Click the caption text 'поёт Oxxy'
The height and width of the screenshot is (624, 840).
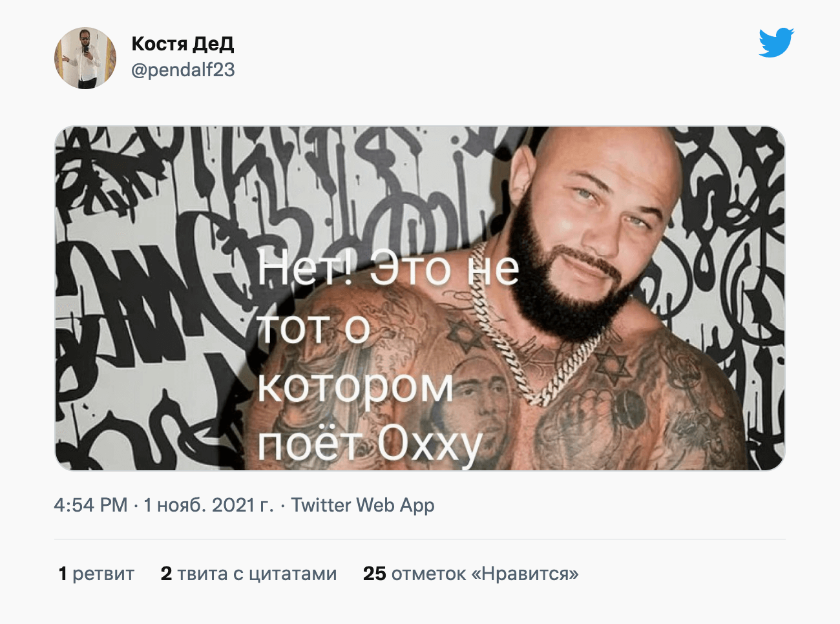[x=370, y=444]
